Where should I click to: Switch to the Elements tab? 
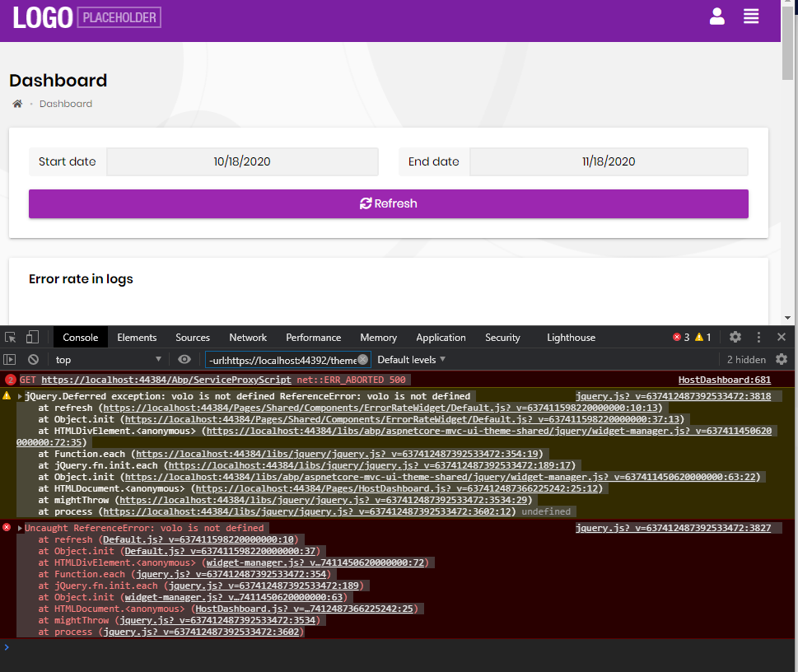point(137,338)
